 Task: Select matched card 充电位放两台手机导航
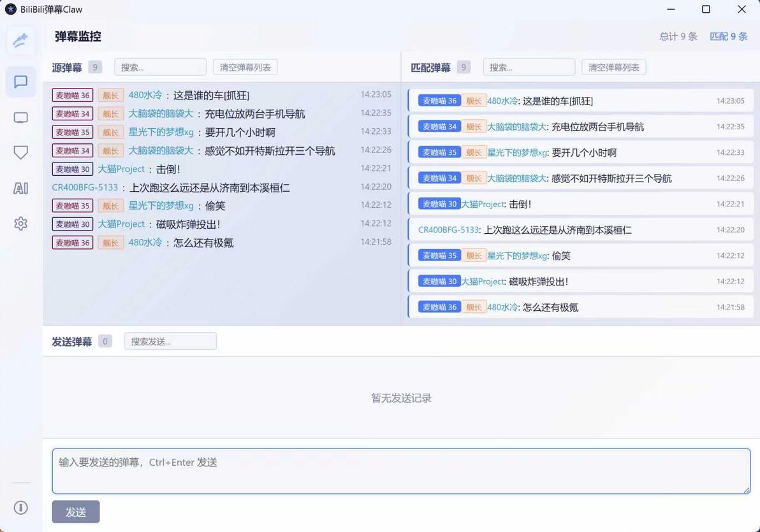coord(581,126)
